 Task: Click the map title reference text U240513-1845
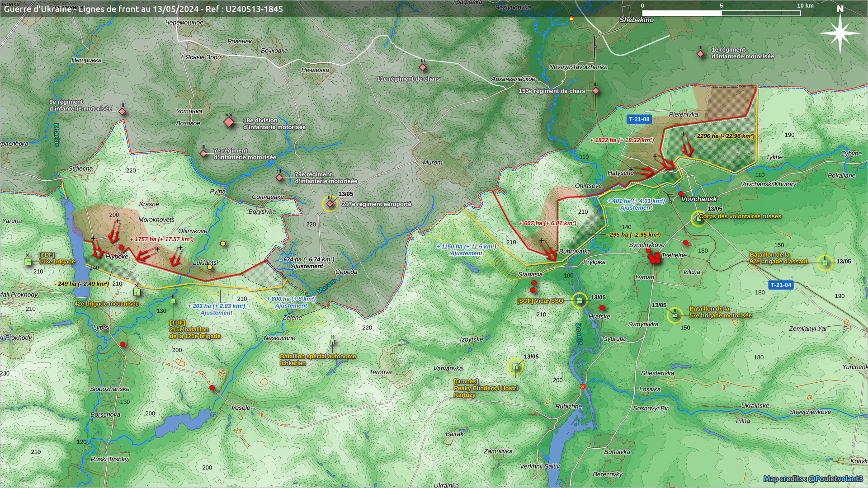coord(255,9)
